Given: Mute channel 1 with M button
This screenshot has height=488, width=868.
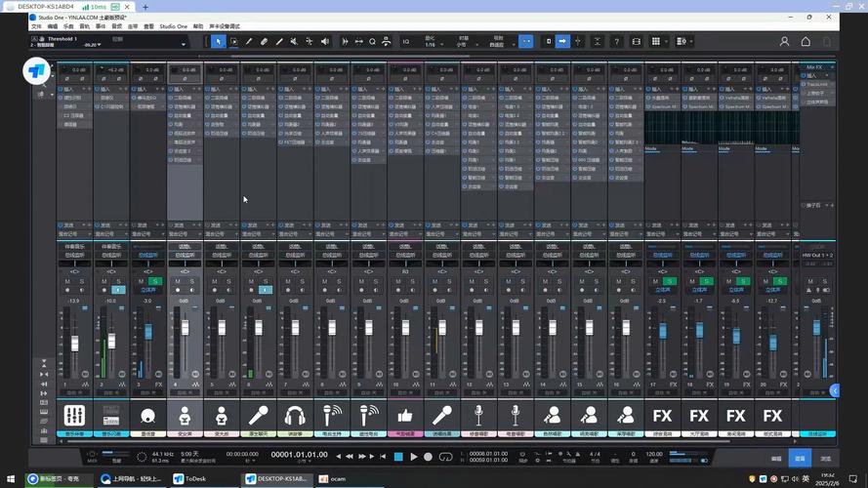Looking at the screenshot, I should click(x=67, y=281).
